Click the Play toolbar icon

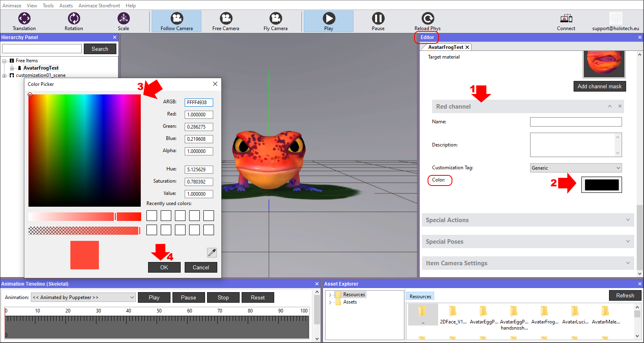click(x=329, y=21)
